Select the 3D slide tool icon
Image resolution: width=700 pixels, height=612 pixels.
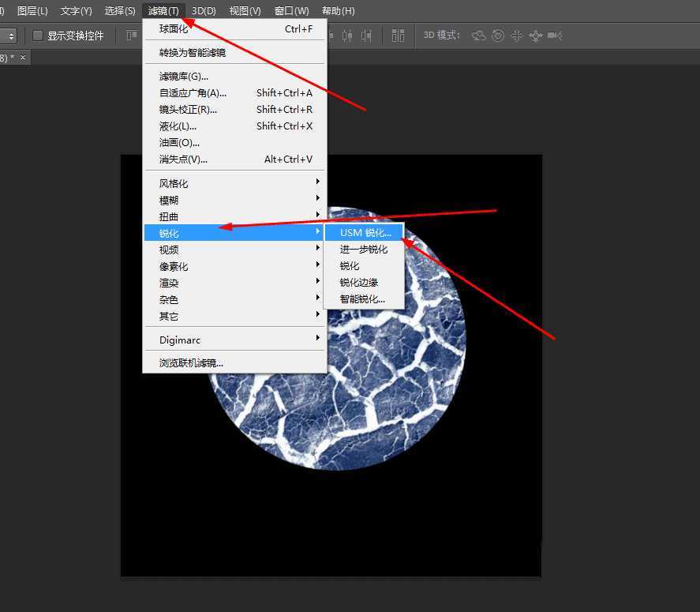[536, 36]
